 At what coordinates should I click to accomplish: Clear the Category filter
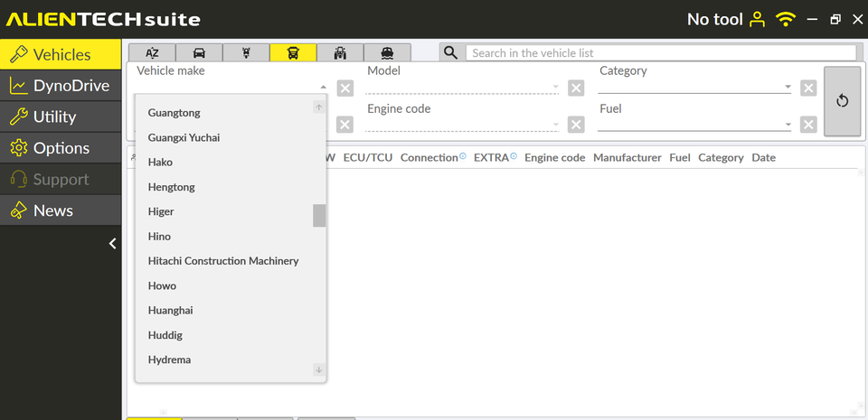[x=808, y=88]
